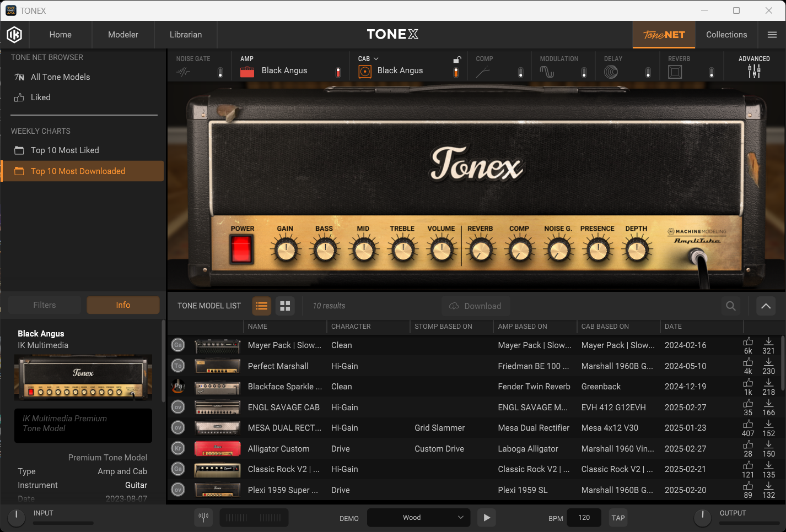Screen dimensions: 786x532
Task: Click the GAIN knob on the amp
Action: tap(286, 250)
